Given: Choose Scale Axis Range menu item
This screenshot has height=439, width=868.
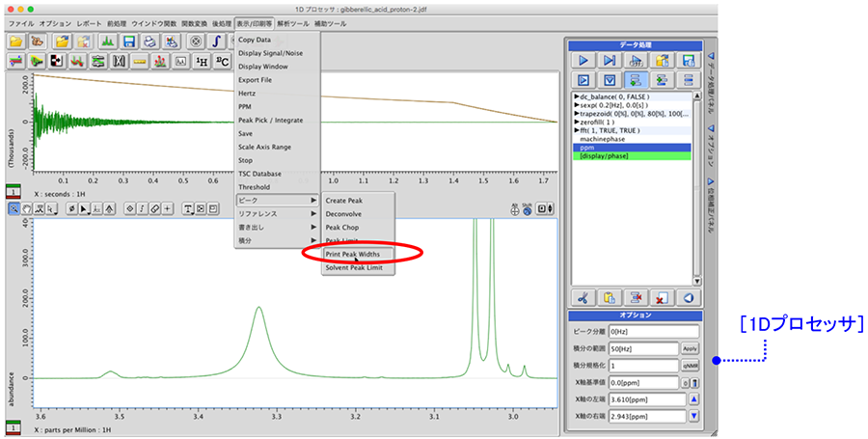Looking at the screenshot, I should [278, 147].
